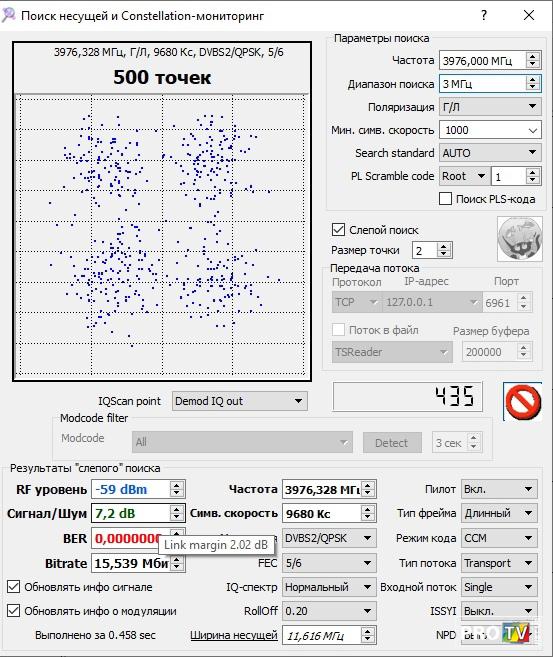Open the Search standard AUTO dropdown

(x=490, y=153)
